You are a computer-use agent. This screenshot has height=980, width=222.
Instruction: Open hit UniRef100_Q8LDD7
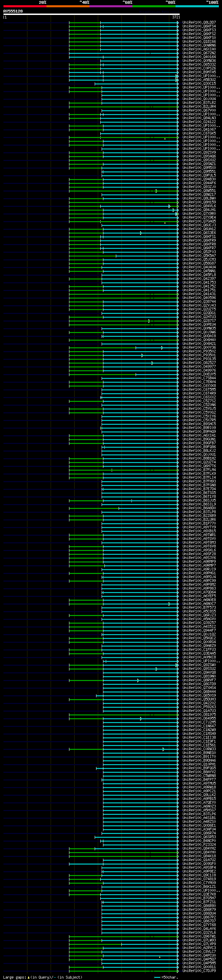point(199,23)
